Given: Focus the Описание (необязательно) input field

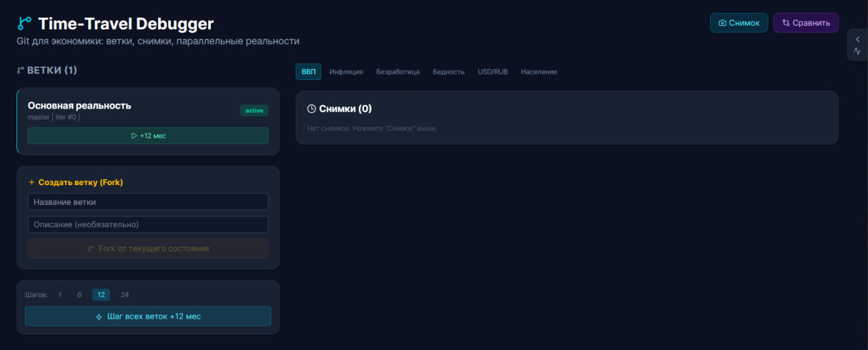Looking at the screenshot, I should click(x=148, y=225).
